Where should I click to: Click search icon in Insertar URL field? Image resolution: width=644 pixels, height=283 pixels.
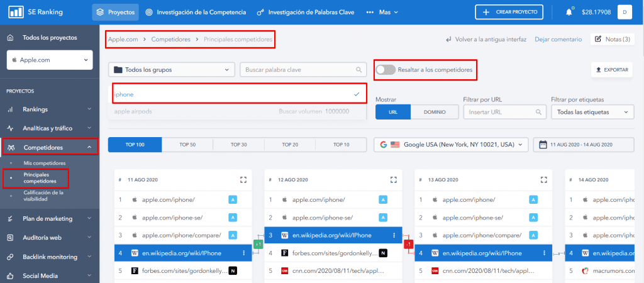click(x=538, y=112)
